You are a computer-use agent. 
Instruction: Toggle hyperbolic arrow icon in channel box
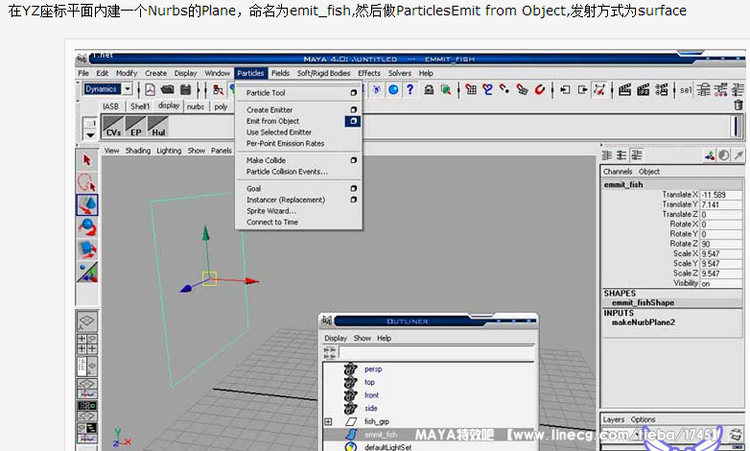(739, 155)
